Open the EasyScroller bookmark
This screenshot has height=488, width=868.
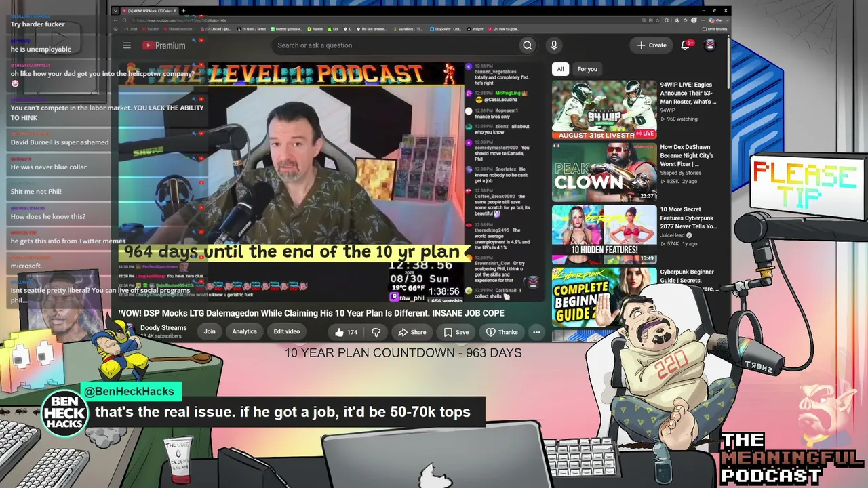click(x=446, y=29)
